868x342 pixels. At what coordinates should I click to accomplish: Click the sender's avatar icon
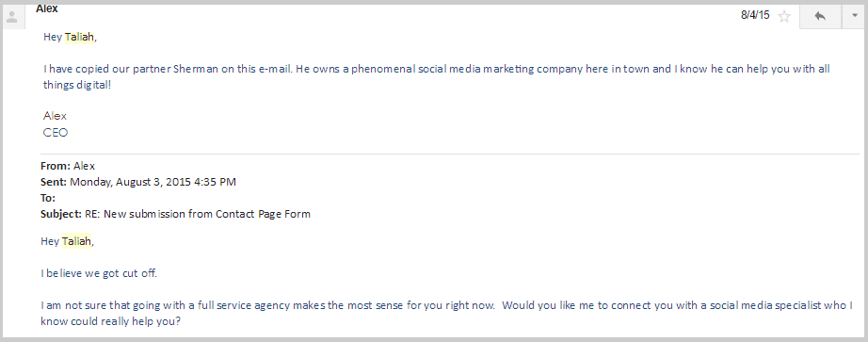pos(11,16)
